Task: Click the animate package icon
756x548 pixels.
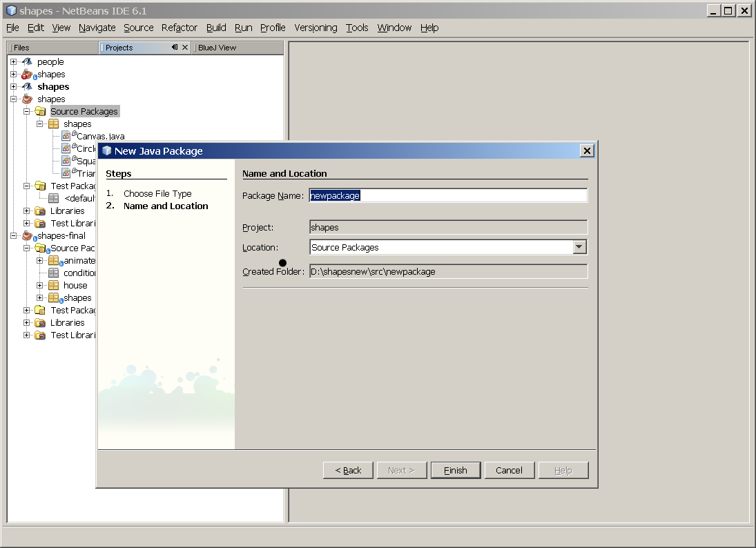Action: pos(53,260)
